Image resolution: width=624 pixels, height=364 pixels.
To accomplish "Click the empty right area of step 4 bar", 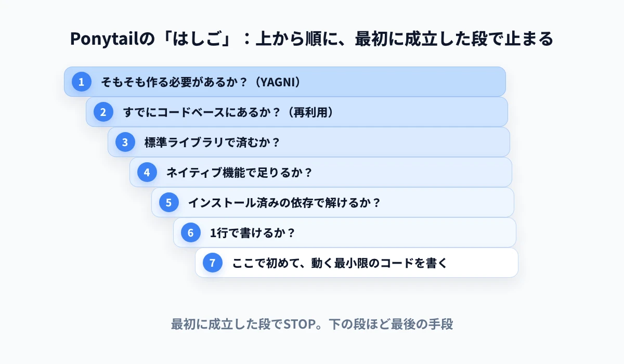I will [x=416, y=172].
